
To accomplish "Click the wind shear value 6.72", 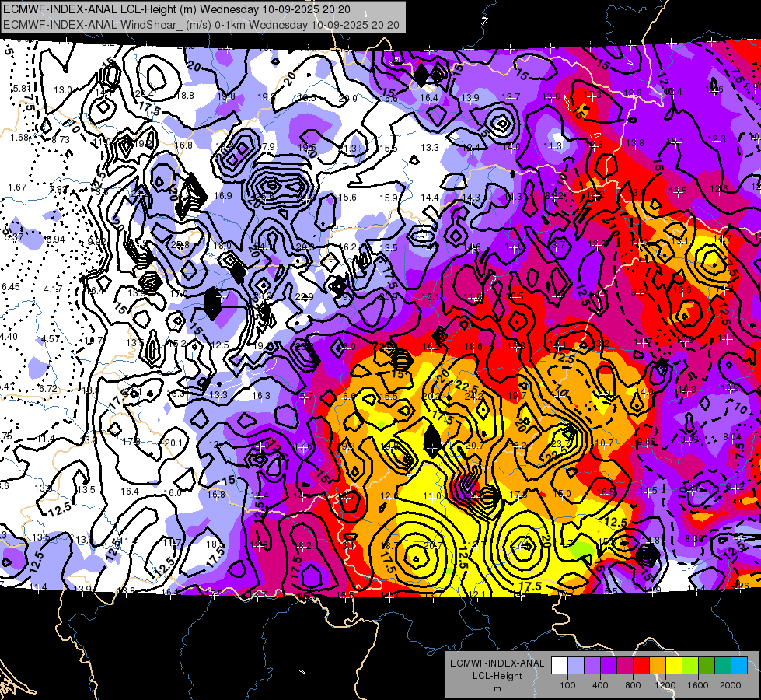I will [48, 389].
